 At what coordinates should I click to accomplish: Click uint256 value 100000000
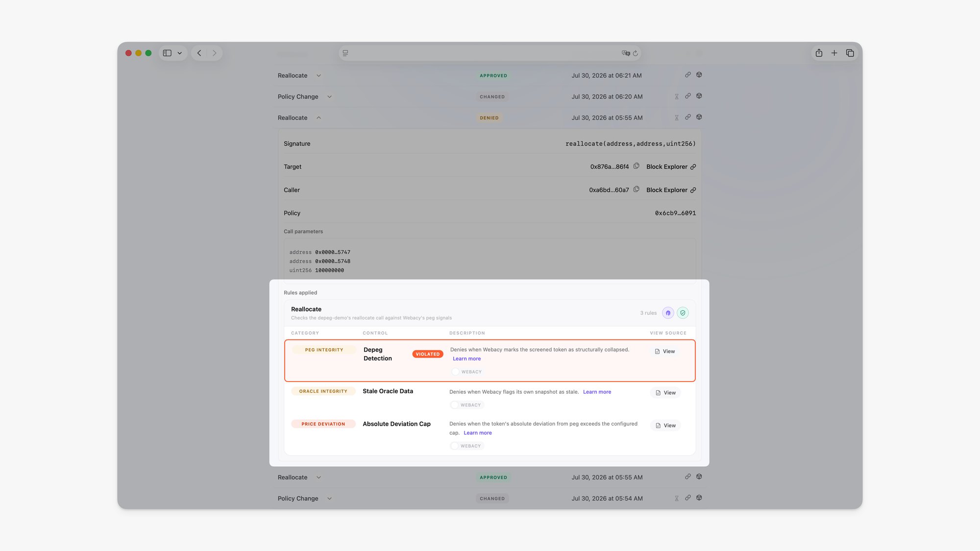click(329, 270)
